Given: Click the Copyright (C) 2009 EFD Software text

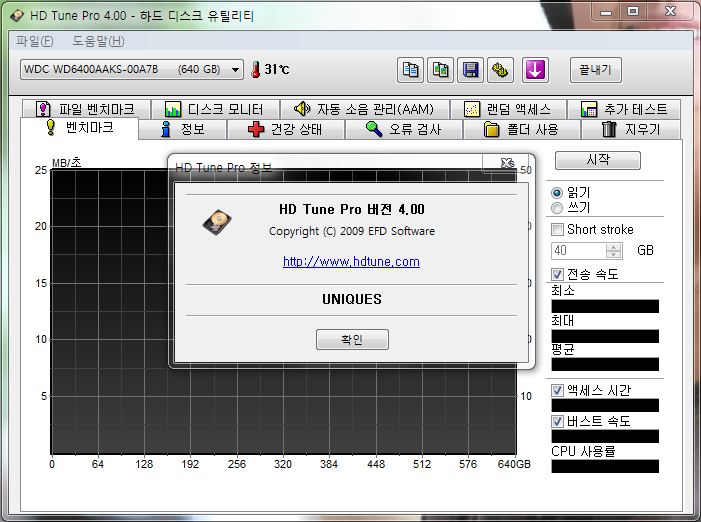Looking at the screenshot, I should point(352,231).
